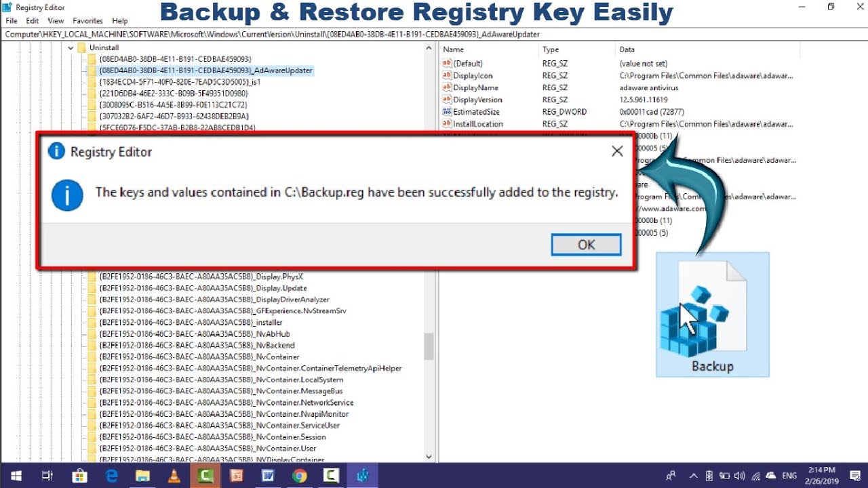Click folder icon of _installer key
This screenshot has height=488, width=868.
pyautogui.click(x=92, y=323)
